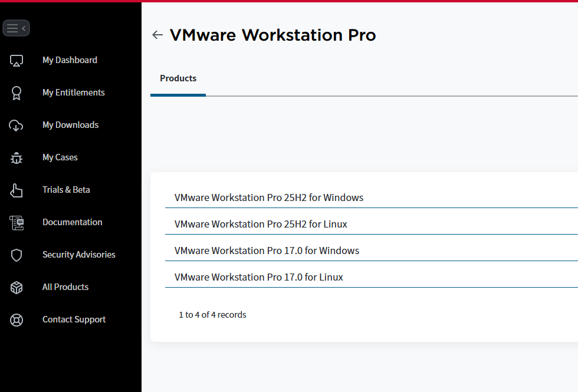
Task: Switch to the Products tab
Action: coord(178,78)
